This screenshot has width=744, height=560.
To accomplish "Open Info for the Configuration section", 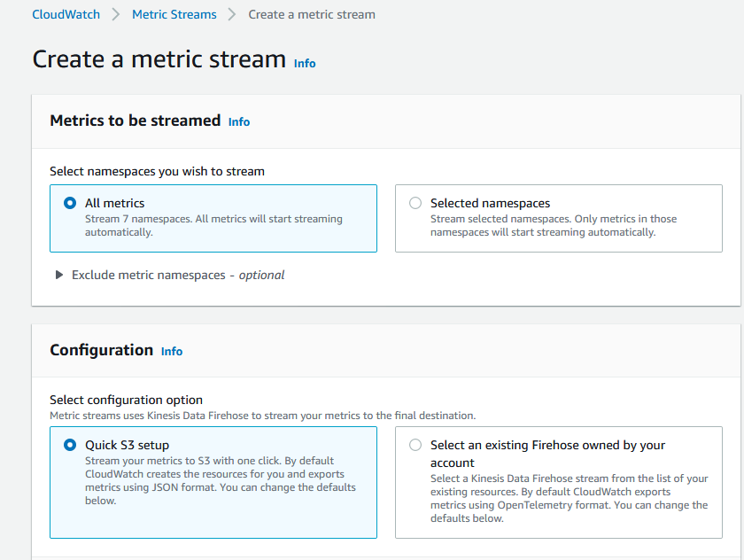I will click(171, 351).
